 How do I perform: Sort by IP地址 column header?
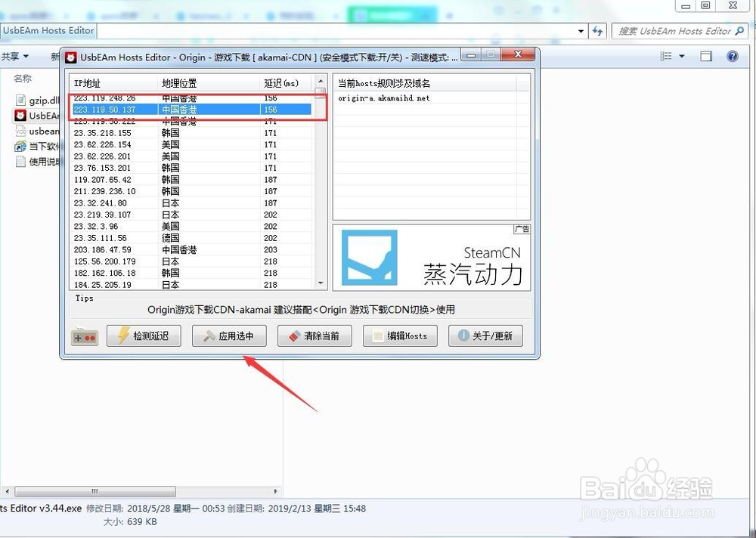pyautogui.click(x=114, y=83)
